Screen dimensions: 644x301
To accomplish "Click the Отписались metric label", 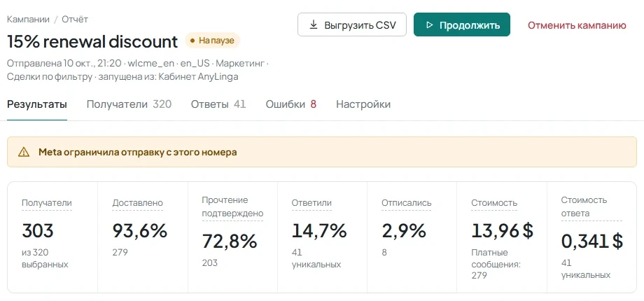I will click(407, 203).
